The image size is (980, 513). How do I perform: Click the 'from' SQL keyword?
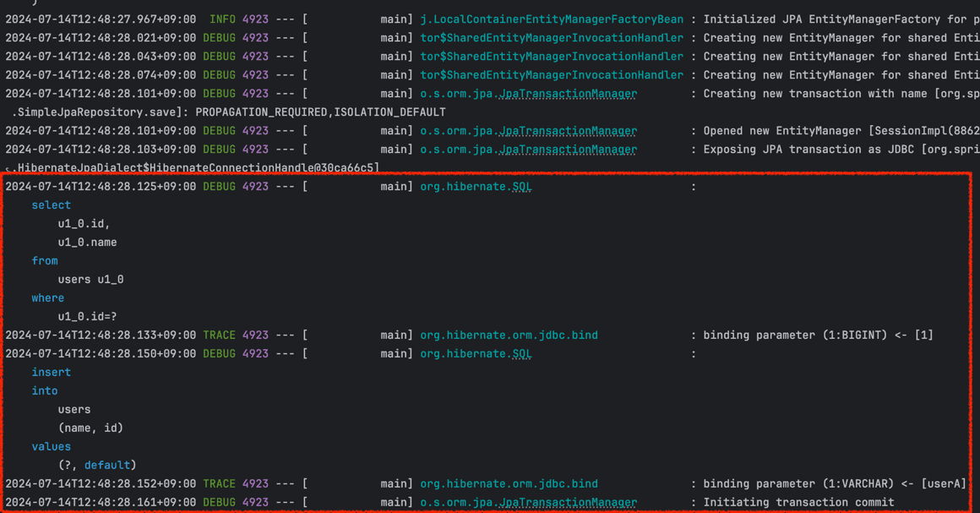[45, 261]
